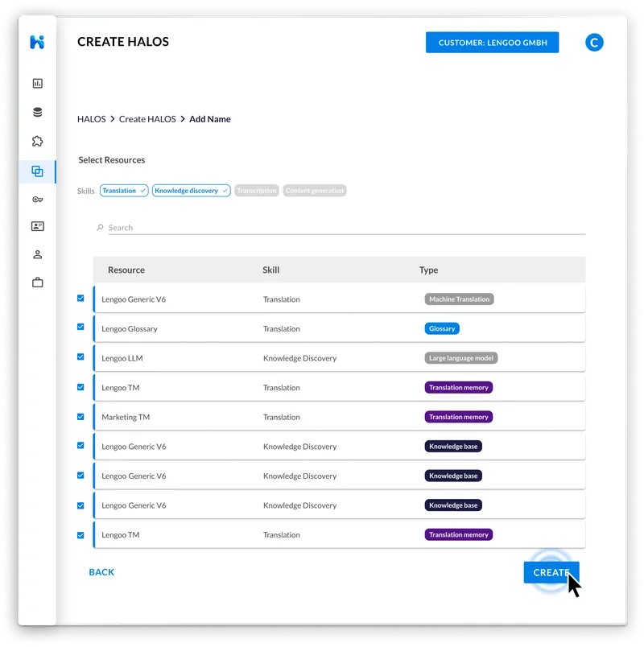This screenshot has width=644, height=647.
Task: Select the overlapping squares HALOS sidebar icon
Action: [x=38, y=171]
